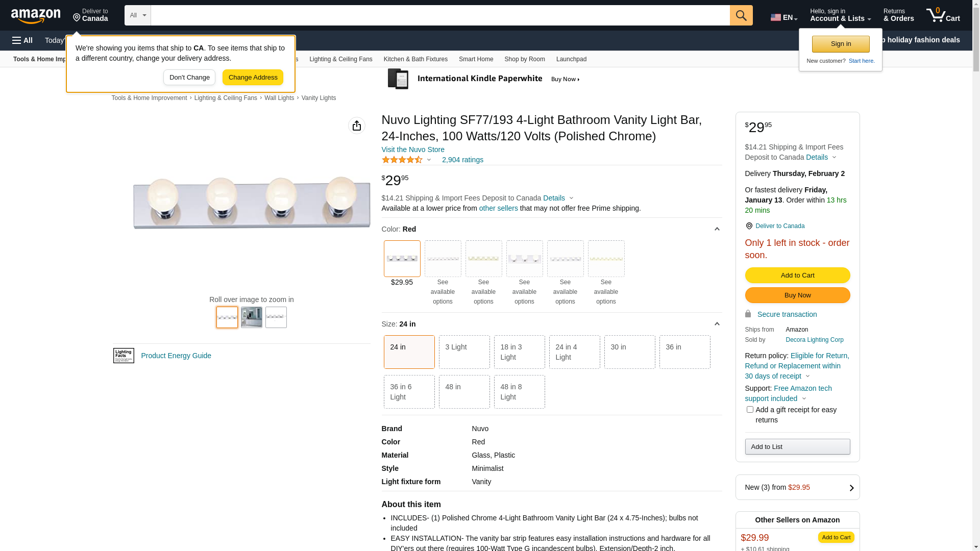Select the 48 in 8 Light size
980x551 pixels.
pyautogui.click(x=519, y=392)
